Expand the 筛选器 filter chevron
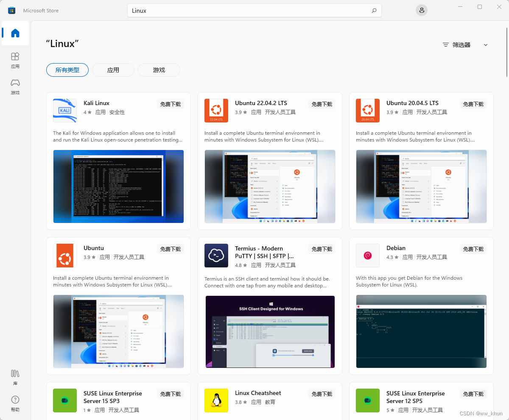 click(486, 45)
